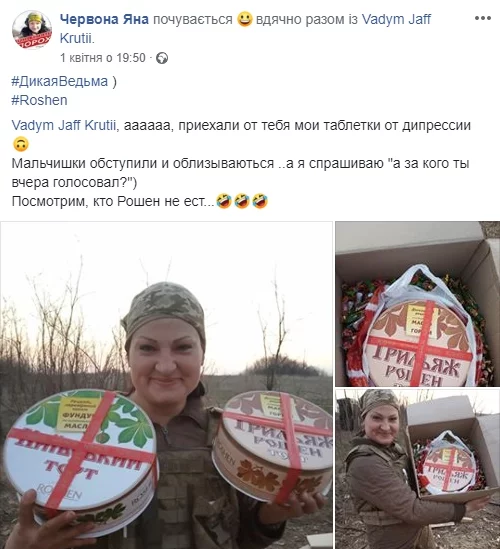Open Червона Яна profile name link
This screenshot has height=549, width=500.
[x=104, y=19]
